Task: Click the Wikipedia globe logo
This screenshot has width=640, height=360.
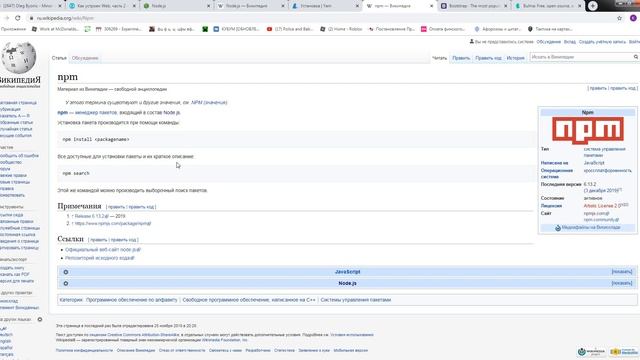Action: pos(18,58)
